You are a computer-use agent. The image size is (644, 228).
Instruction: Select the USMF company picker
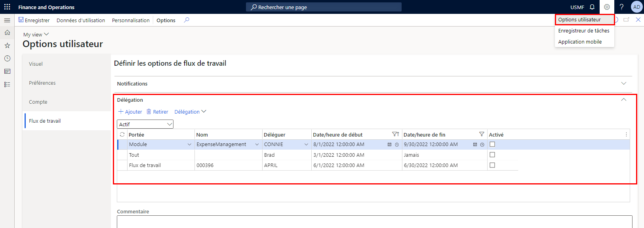577,7
